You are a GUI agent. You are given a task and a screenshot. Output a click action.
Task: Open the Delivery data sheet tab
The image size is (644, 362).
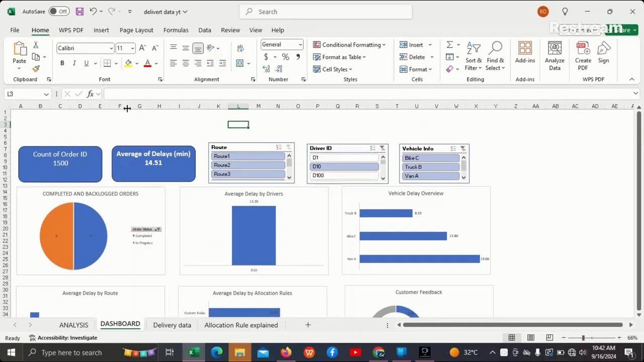point(172,325)
